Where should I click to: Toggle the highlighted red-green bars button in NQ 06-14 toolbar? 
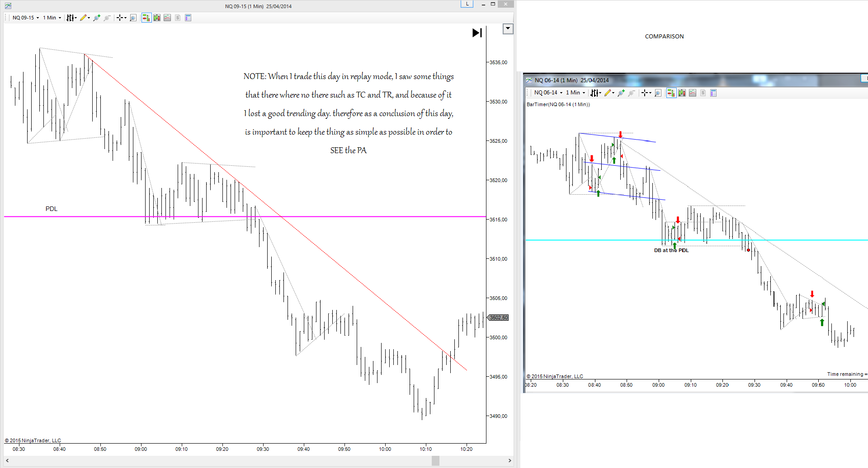[x=671, y=93]
